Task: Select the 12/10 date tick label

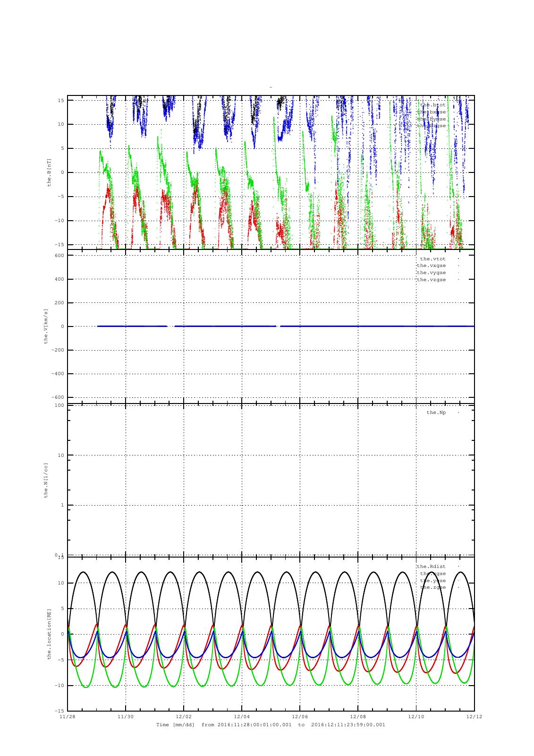Action: coord(416,717)
